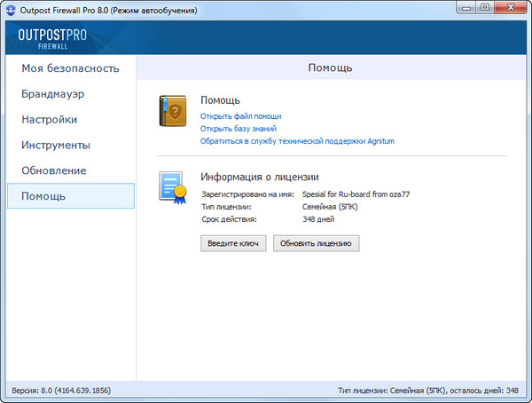
Task: Minimize the Outpost Firewall window
Action: (465, 9)
